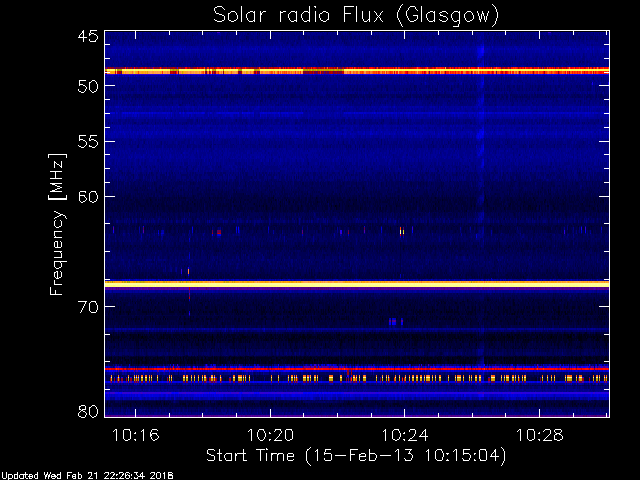Click the 10:24 time tick label
Image resolution: width=640 pixels, height=480 pixels.
pos(404,435)
